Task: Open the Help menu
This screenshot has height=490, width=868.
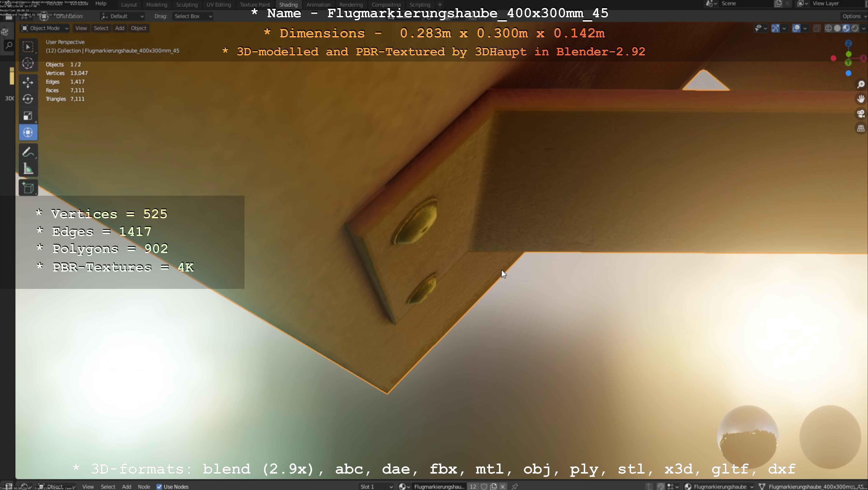Action: coord(101,3)
